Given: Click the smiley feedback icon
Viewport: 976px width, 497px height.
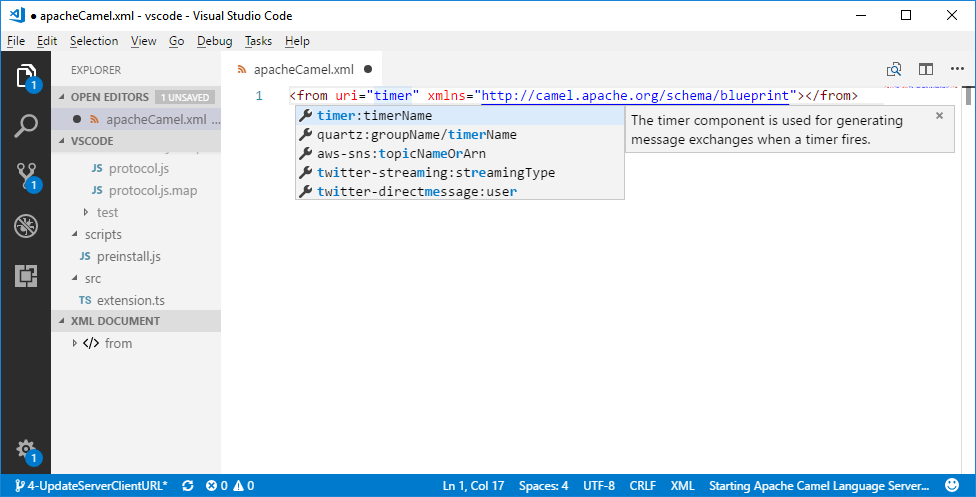Looking at the screenshot, I should click(951, 486).
